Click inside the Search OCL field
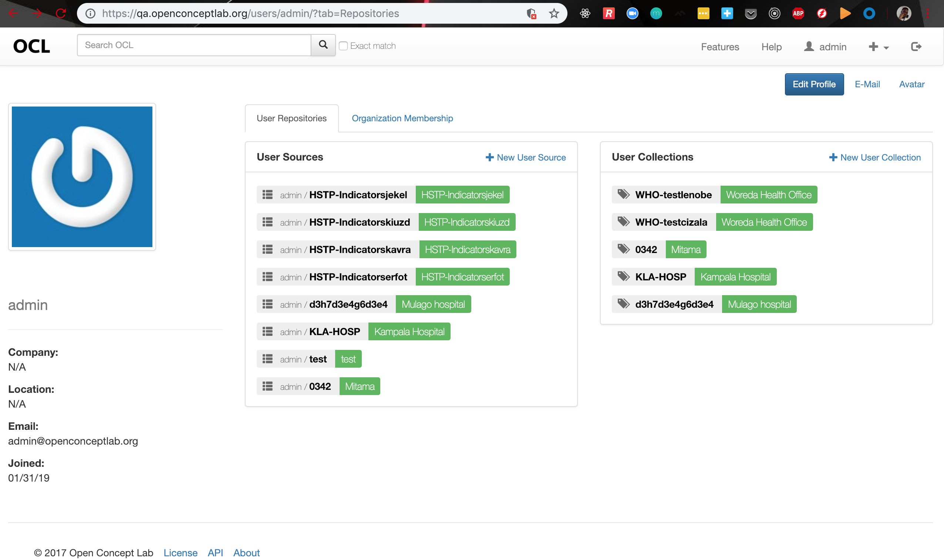This screenshot has width=944, height=560. pyautogui.click(x=193, y=45)
